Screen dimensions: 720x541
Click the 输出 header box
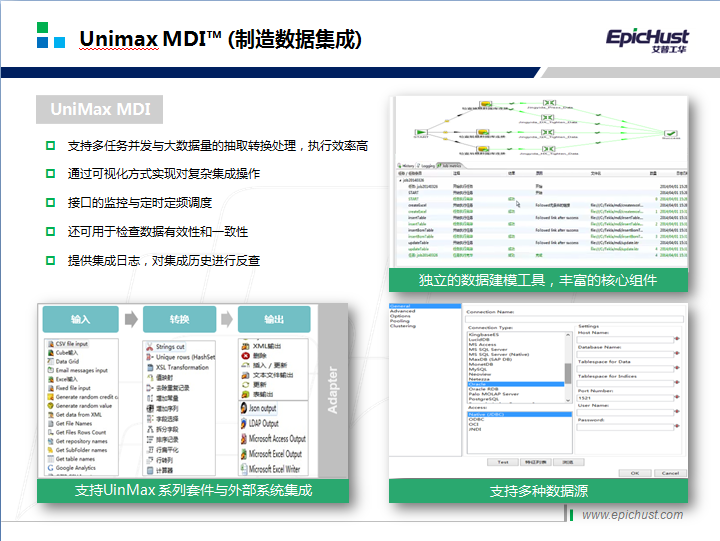[x=274, y=319]
